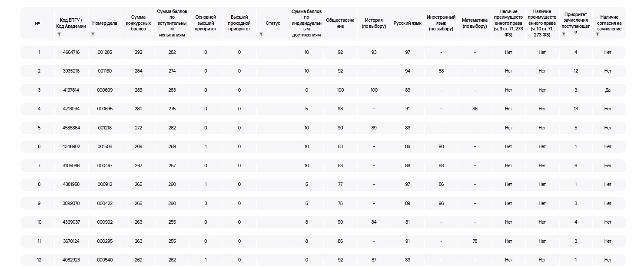Click ЕПГУ code 4346902 in row 6
Screen dimensions: 644x268
click(x=71, y=146)
